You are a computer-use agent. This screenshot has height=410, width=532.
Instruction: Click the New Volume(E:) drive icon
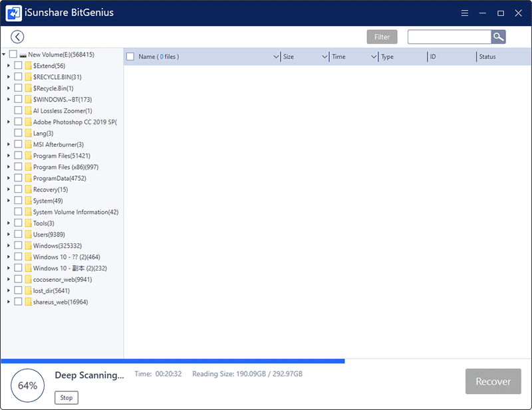click(x=23, y=54)
